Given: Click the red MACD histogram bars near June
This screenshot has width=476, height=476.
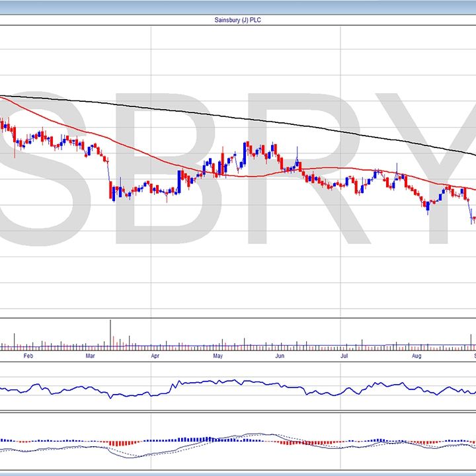Looking at the screenshot, I should click(x=291, y=442).
